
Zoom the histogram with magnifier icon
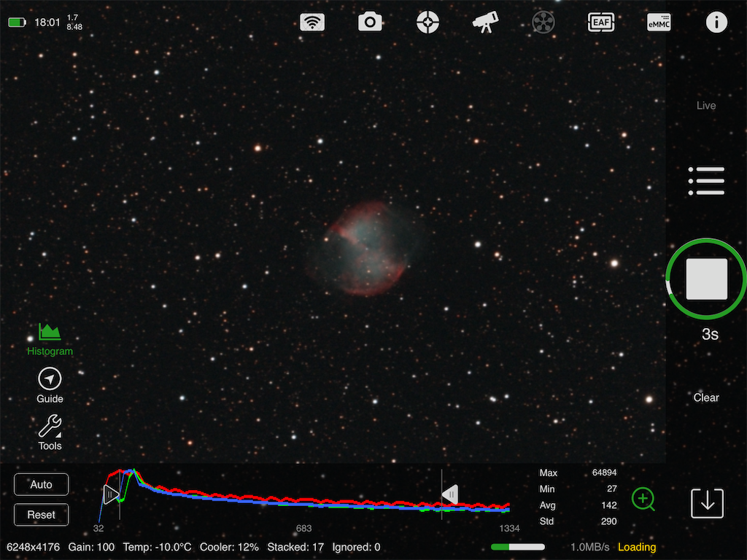643,499
